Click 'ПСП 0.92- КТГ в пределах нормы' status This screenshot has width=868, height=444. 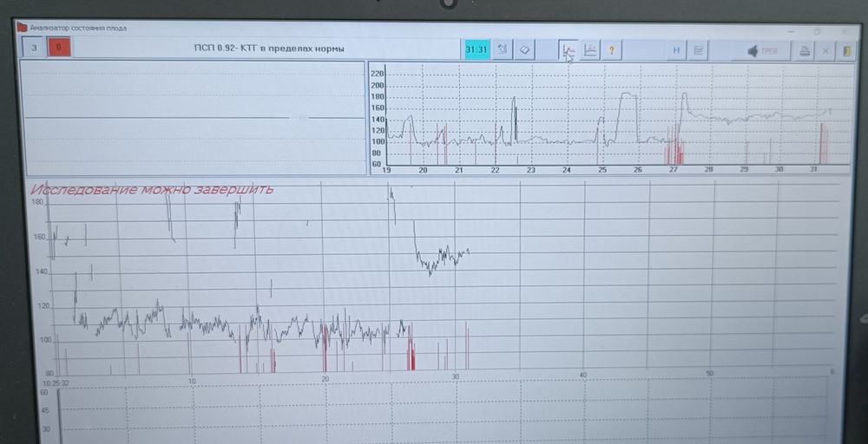269,49
